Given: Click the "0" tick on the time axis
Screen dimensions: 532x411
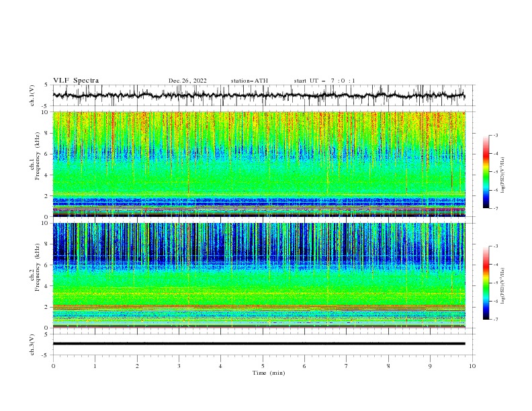Looking at the screenshot, I should click(53, 366).
